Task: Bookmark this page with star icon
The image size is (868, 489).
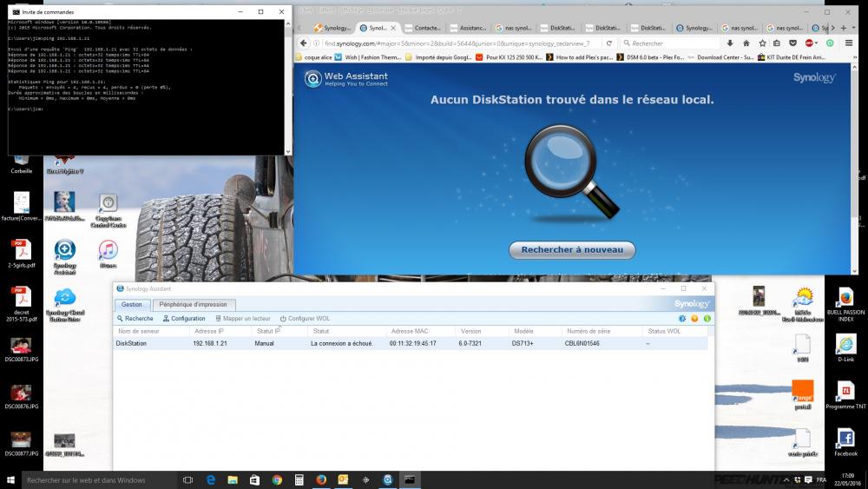Action: 762,43
